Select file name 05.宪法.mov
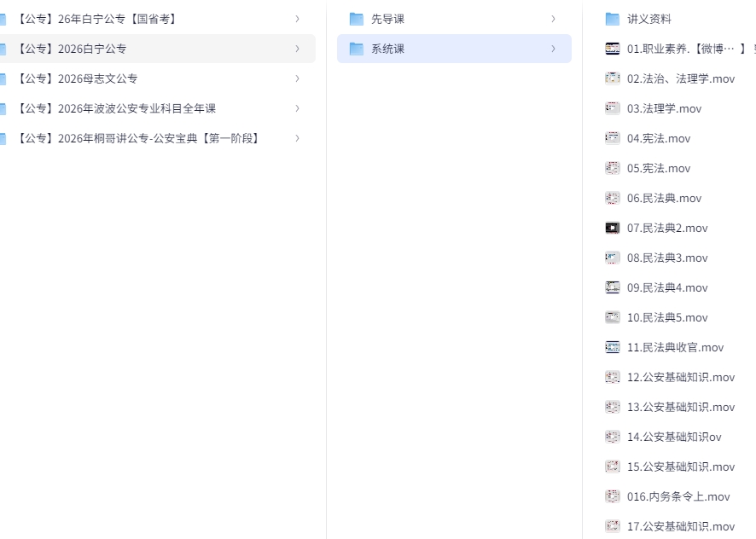The height and width of the screenshot is (539, 756). tap(659, 168)
